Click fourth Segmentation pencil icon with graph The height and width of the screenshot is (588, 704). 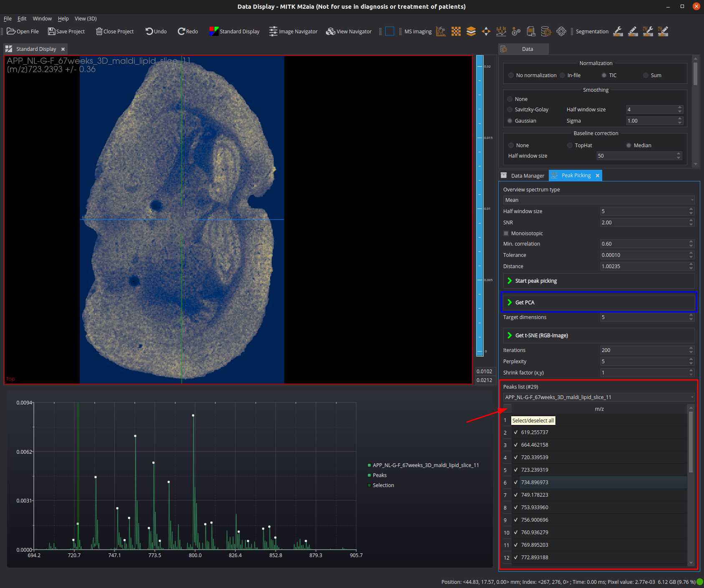pos(663,31)
